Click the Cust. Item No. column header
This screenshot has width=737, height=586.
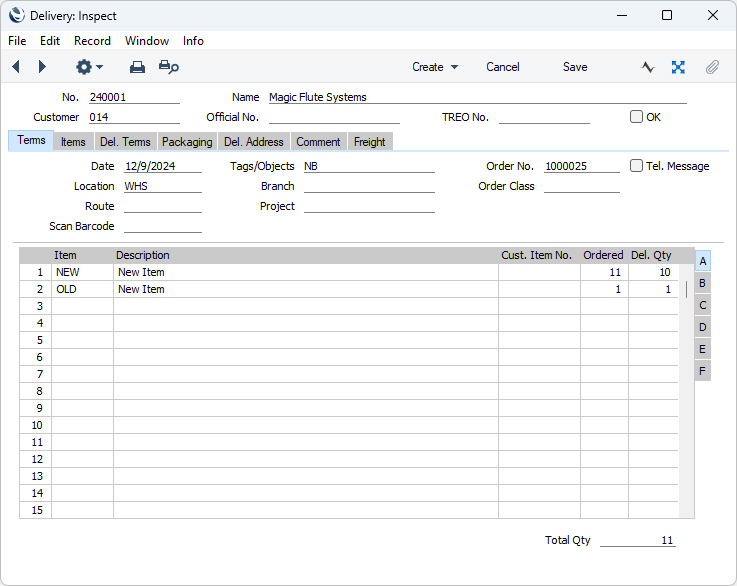coord(536,255)
